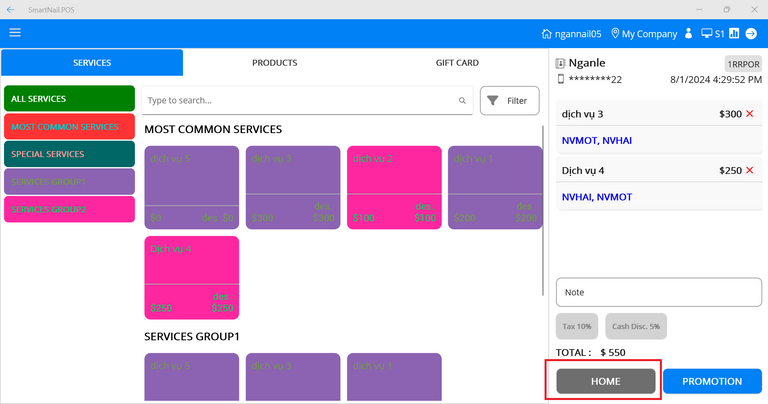The image size is (768, 404).
Task: Open the Filter dropdown
Action: point(509,101)
